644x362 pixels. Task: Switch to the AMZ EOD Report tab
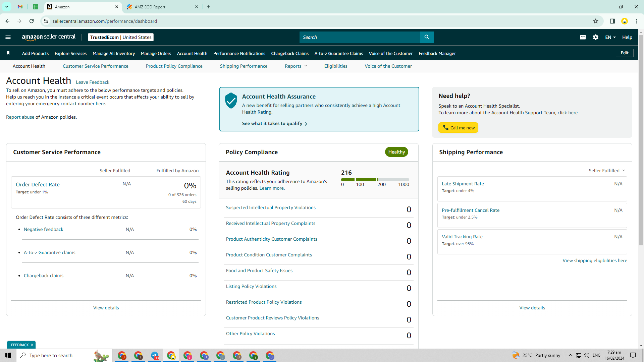point(163,7)
